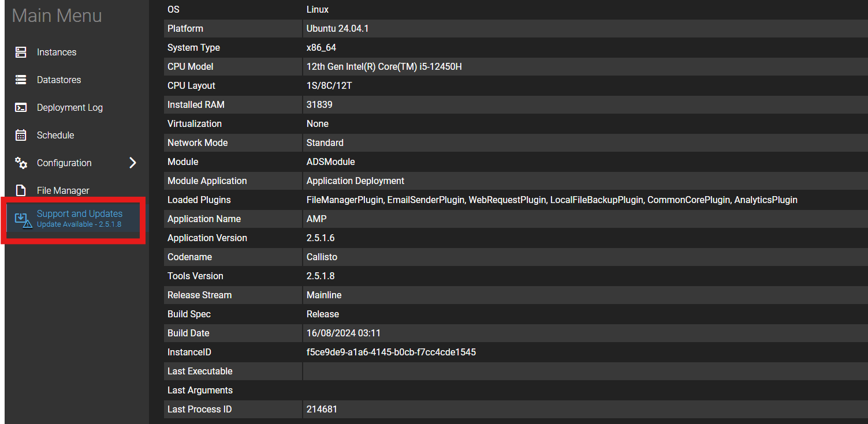Click the Last Executable label
The image size is (868, 424).
[200, 372]
